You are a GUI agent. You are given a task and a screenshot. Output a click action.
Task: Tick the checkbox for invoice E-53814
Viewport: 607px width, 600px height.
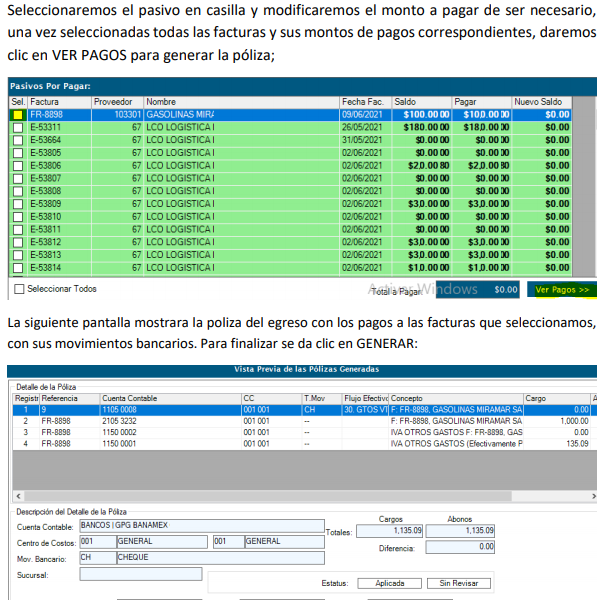18,268
